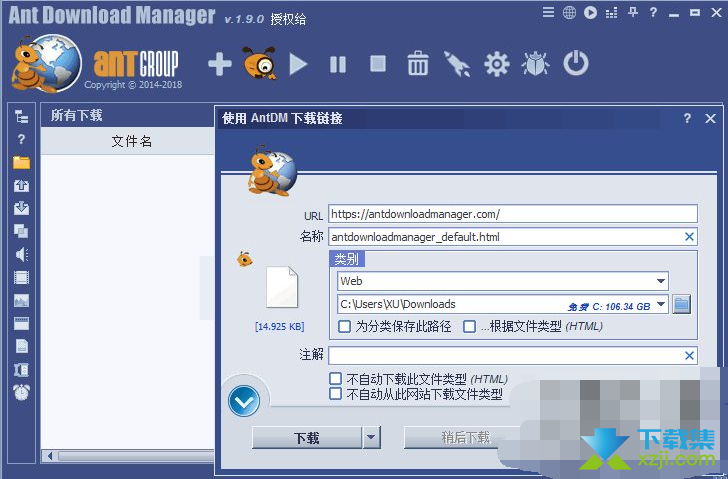The image size is (728, 479).
Task: Click the 稍后下载 button
Action: tap(465, 437)
